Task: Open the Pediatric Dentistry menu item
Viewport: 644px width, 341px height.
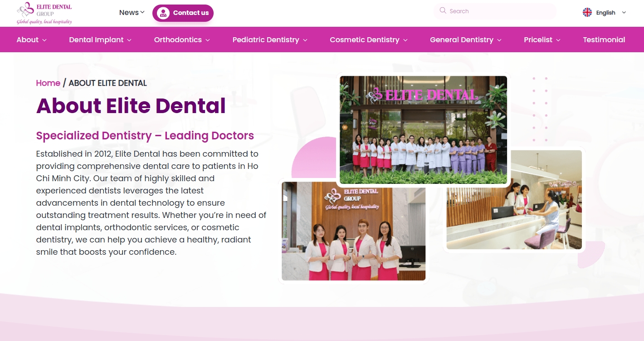Action: point(266,40)
